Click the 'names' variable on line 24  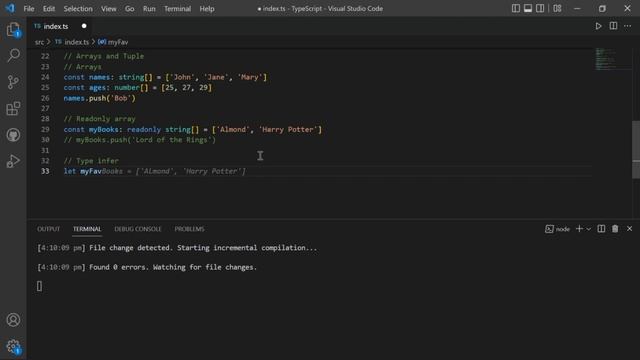100,77
